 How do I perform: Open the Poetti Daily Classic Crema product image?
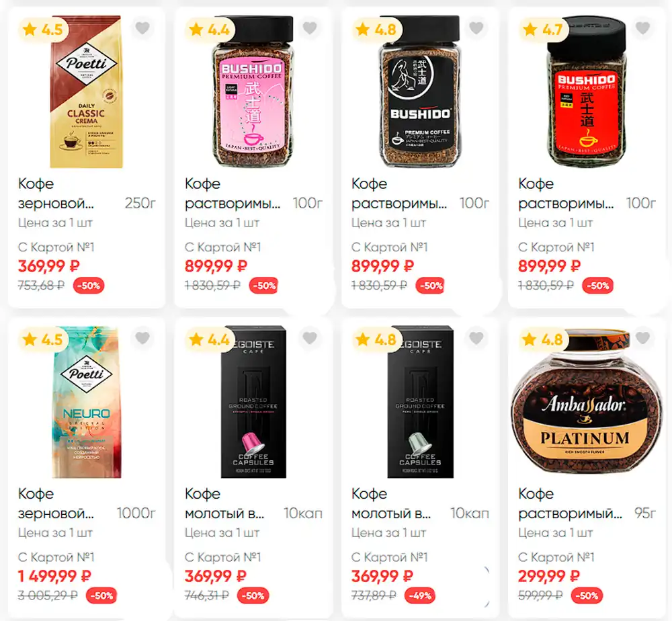(x=86, y=91)
